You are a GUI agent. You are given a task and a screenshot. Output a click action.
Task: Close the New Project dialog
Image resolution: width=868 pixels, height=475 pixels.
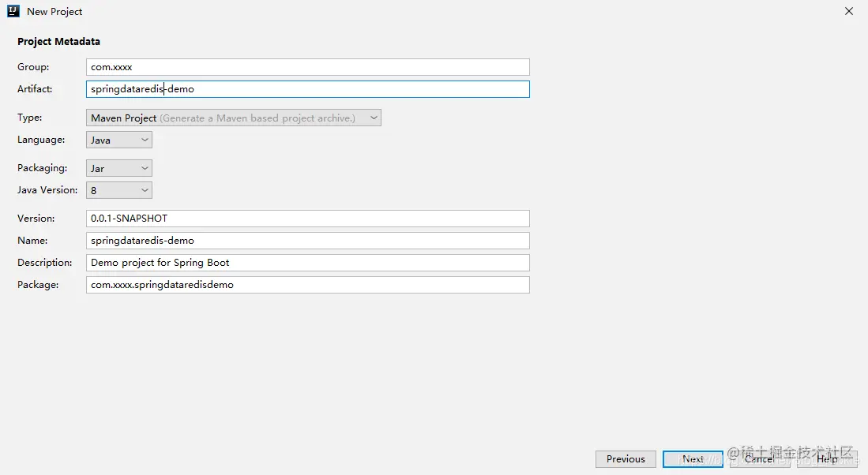(x=848, y=11)
